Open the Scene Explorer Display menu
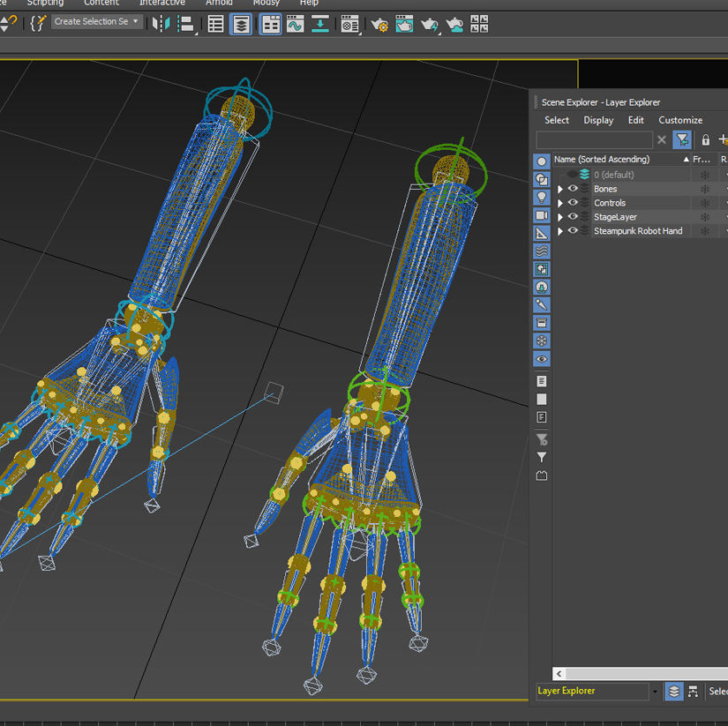The height and width of the screenshot is (726, 728). click(598, 120)
